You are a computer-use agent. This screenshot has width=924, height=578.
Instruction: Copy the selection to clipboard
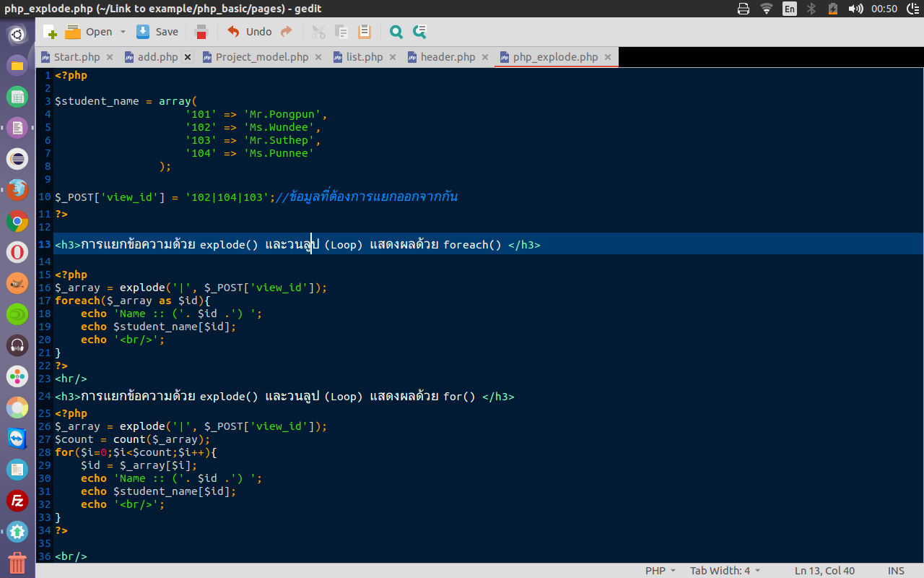340,31
